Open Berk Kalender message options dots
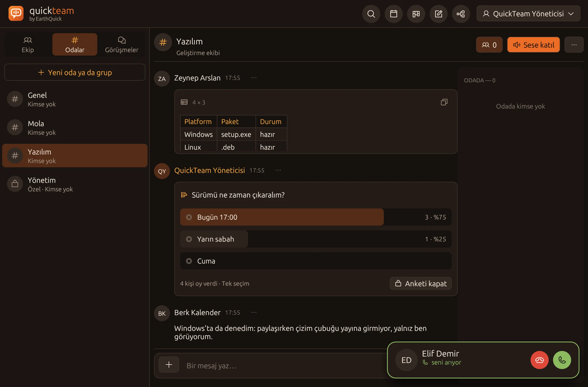The image size is (588, 387). pos(254,312)
